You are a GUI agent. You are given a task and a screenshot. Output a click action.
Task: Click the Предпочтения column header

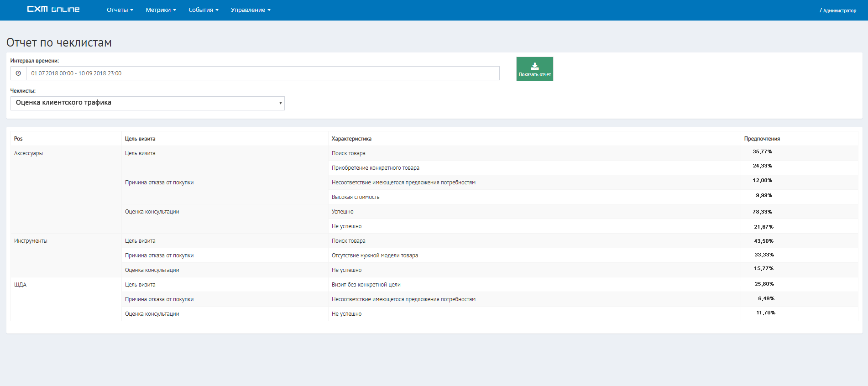(x=762, y=139)
